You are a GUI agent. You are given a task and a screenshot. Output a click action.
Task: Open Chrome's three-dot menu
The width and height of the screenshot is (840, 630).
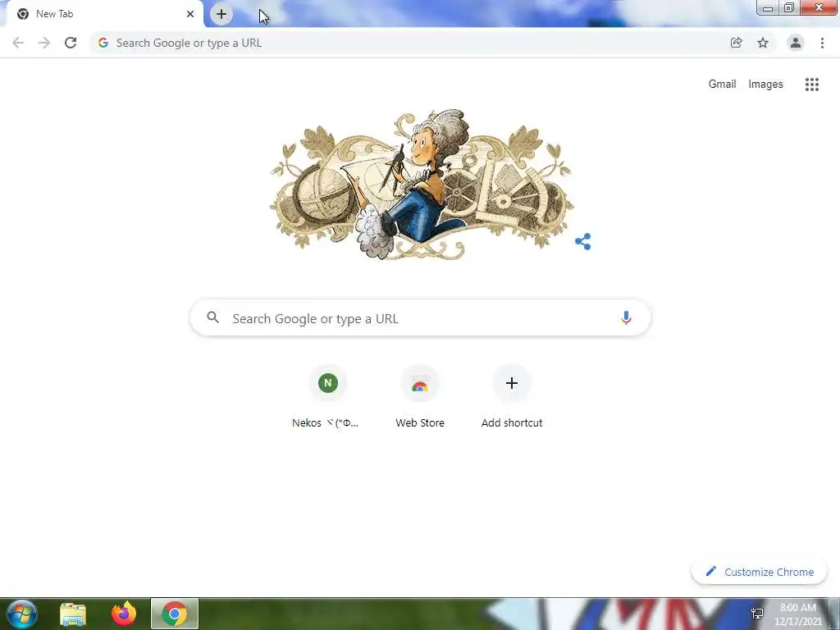point(822,43)
